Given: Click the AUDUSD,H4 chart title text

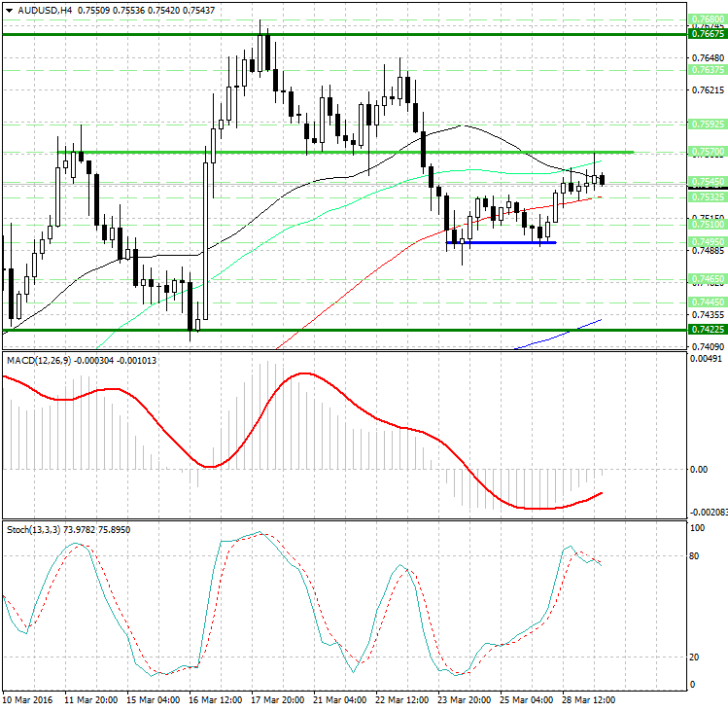Looking at the screenshot, I should pyautogui.click(x=37, y=11).
